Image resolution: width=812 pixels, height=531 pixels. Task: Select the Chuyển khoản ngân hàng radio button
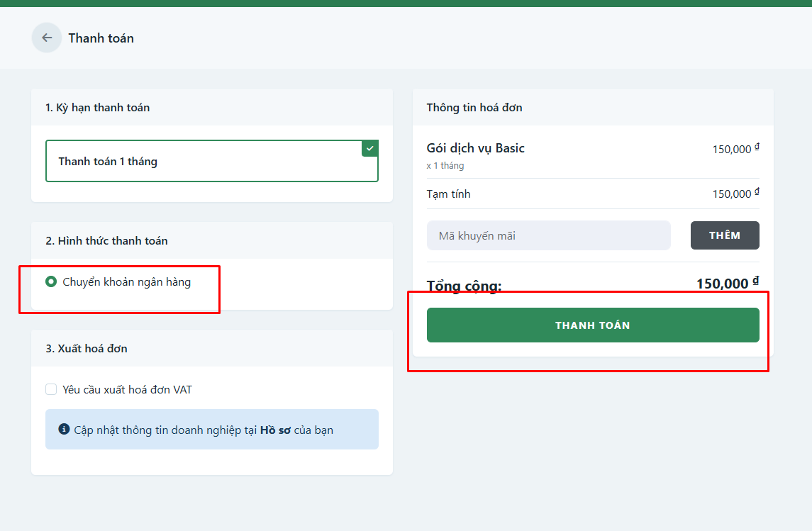pos(51,281)
